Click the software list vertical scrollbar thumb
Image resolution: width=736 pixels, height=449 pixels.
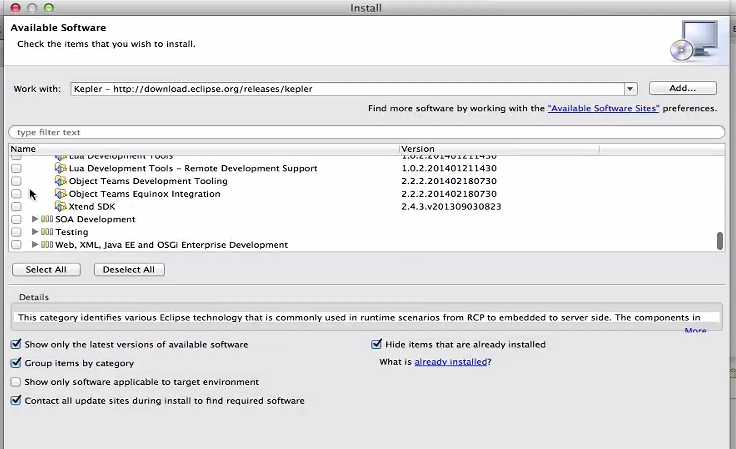click(720, 241)
